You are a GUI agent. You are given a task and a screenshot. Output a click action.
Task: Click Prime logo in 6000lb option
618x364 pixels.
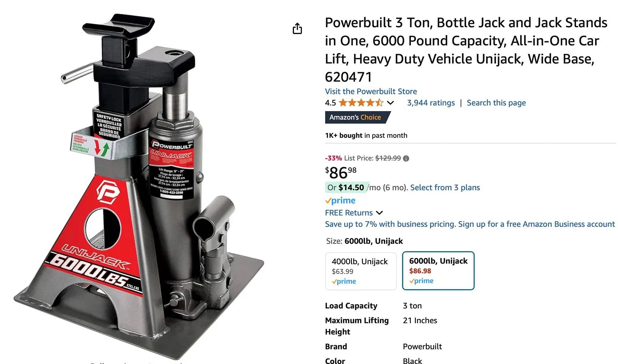(421, 281)
